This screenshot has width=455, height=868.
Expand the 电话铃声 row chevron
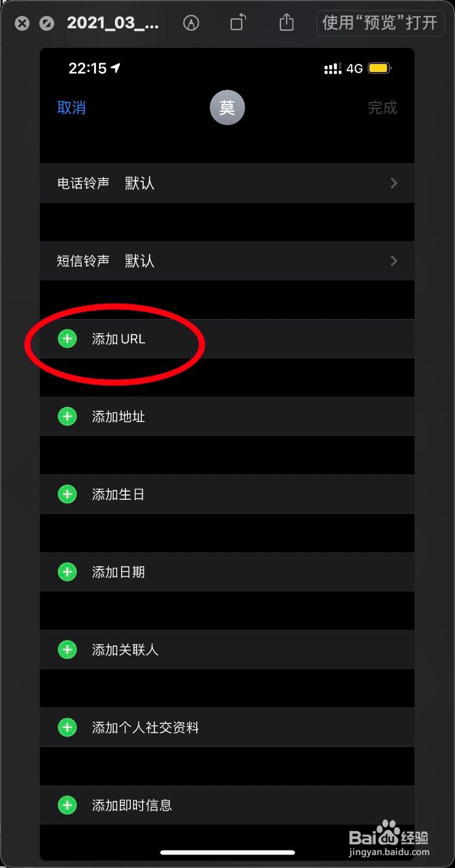coord(394,183)
